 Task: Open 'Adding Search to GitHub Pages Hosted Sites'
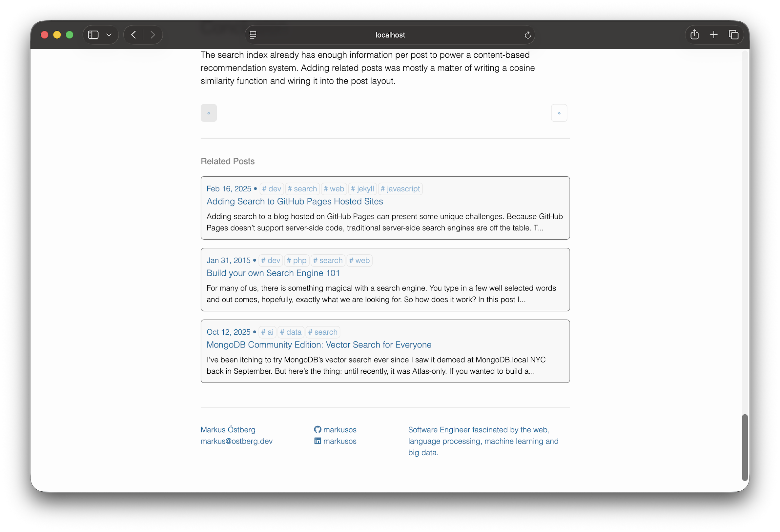click(295, 202)
